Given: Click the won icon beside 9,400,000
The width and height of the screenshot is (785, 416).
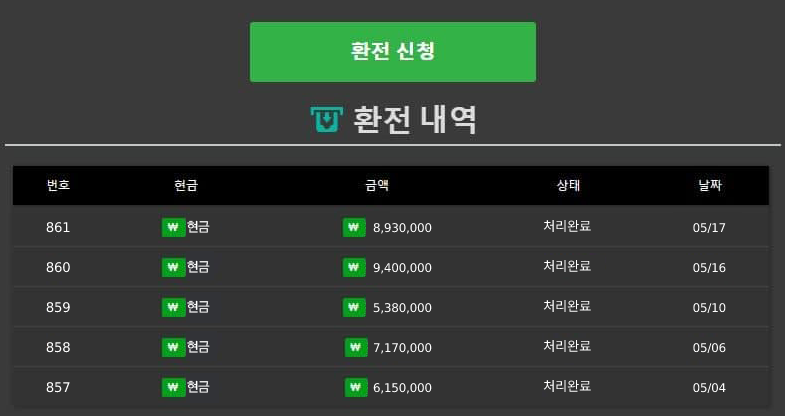Looking at the screenshot, I should tap(354, 267).
